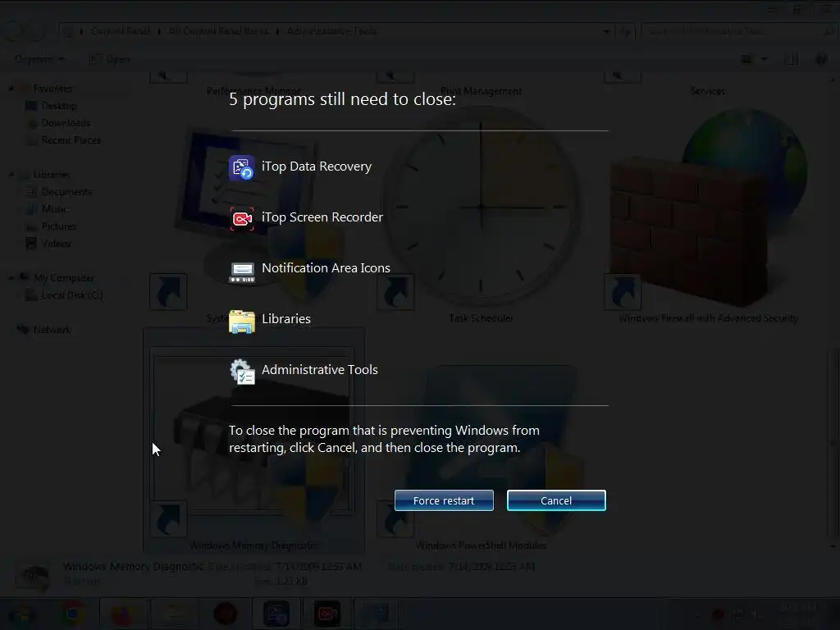The height and width of the screenshot is (630, 840).
Task: Select Task Scheduler clock icon in background window
Action: (481, 206)
